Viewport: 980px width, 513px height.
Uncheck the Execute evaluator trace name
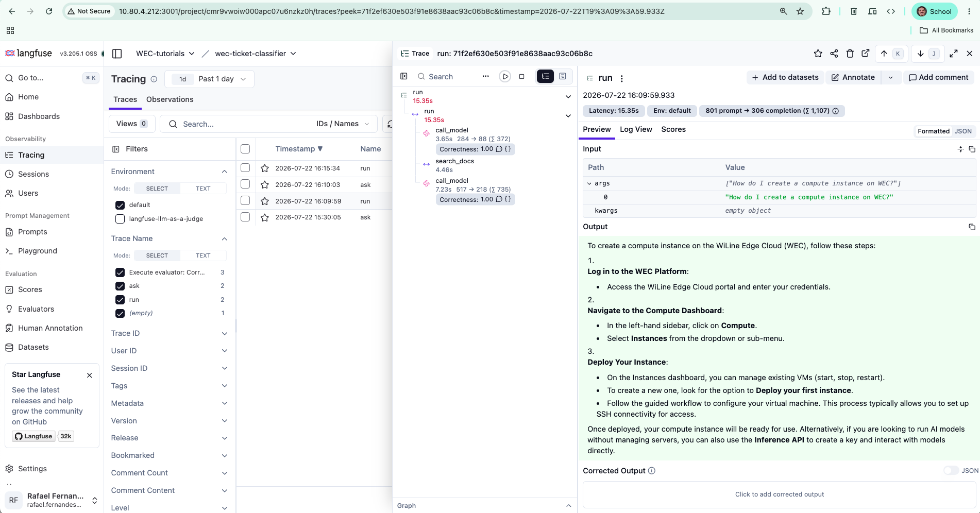120,272
